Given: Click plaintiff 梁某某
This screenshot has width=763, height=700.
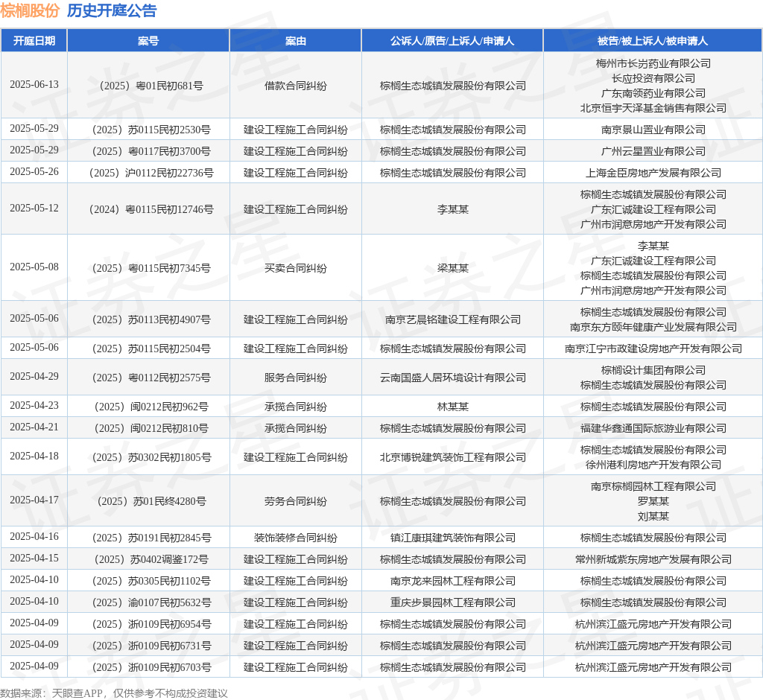Looking at the screenshot, I should pyautogui.click(x=452, y=268).
